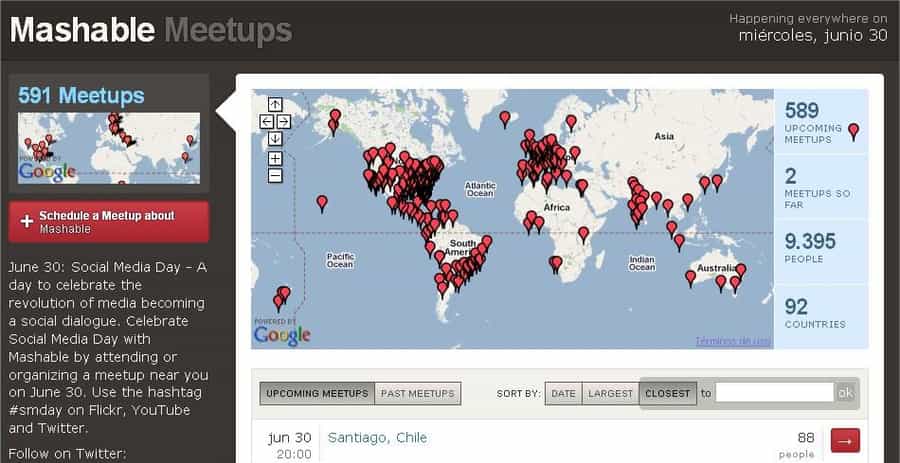This screenshot has width=900, height=463.
Task: Click the Mashable Meetups header title
Action: 151,30
